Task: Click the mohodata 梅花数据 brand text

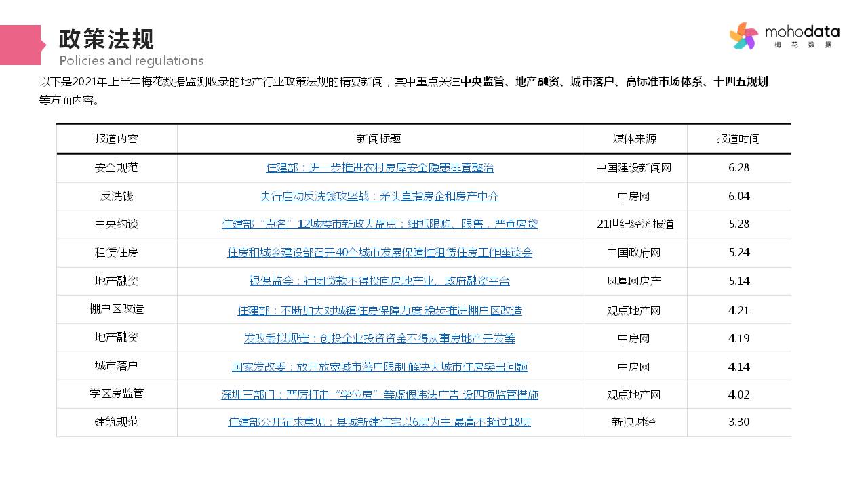Action: coord(802,36)
